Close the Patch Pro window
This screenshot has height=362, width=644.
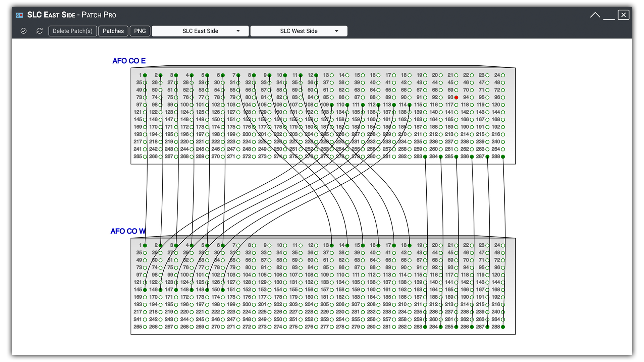624,15
